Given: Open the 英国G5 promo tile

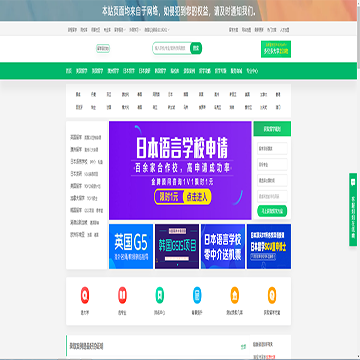Looking at the screenshot, I should 131,246.
